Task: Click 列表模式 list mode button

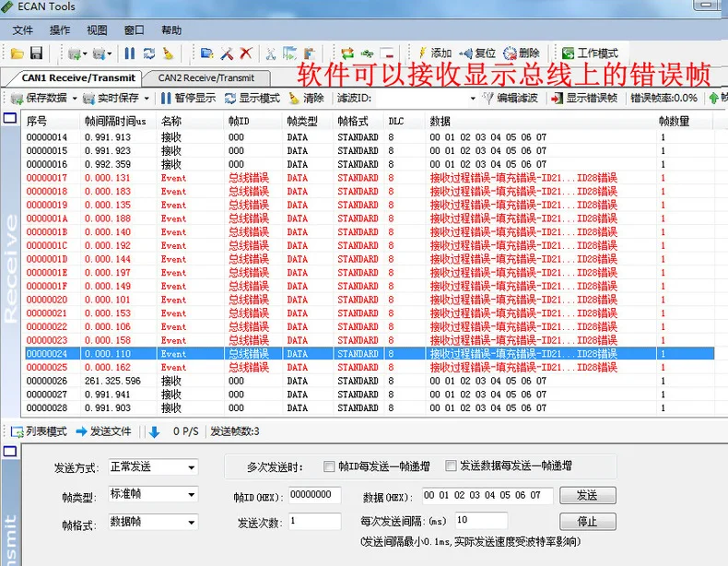Action: tap(39, 431)
